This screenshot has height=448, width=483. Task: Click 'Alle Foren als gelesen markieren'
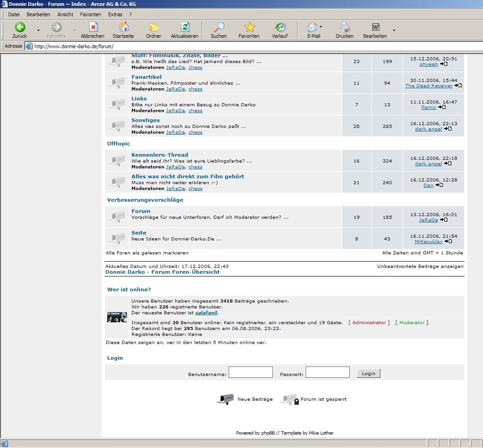click(147, 253)
